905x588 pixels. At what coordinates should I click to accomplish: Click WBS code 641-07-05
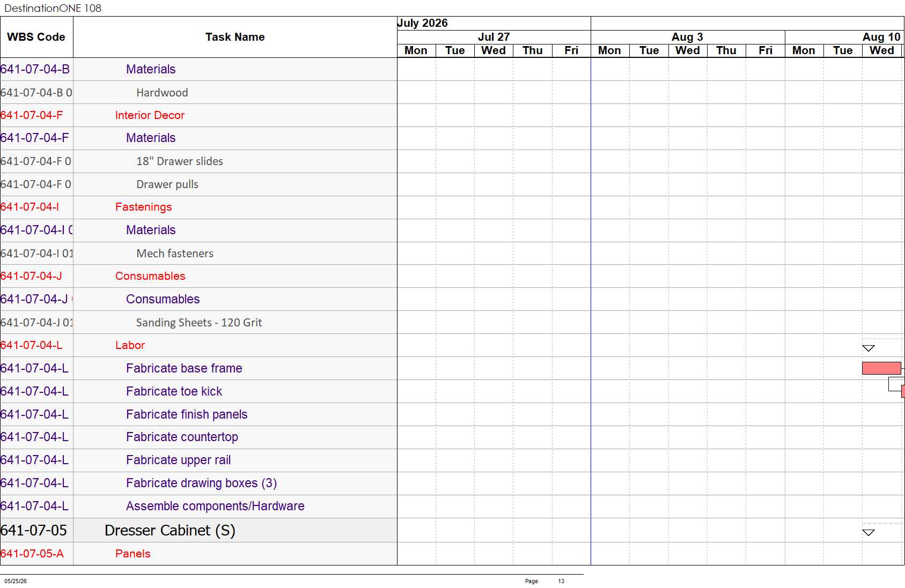point(34,531)
